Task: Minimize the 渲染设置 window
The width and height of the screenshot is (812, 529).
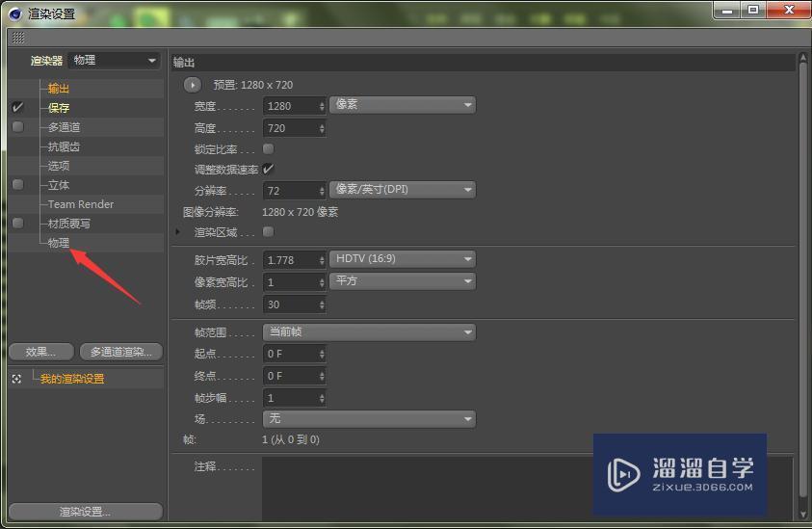Action: pos(727,10)
